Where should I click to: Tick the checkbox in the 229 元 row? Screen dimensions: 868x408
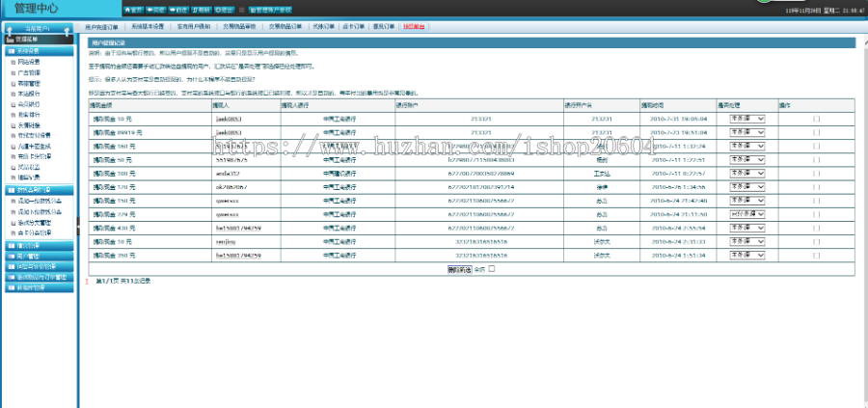(817, 214)
